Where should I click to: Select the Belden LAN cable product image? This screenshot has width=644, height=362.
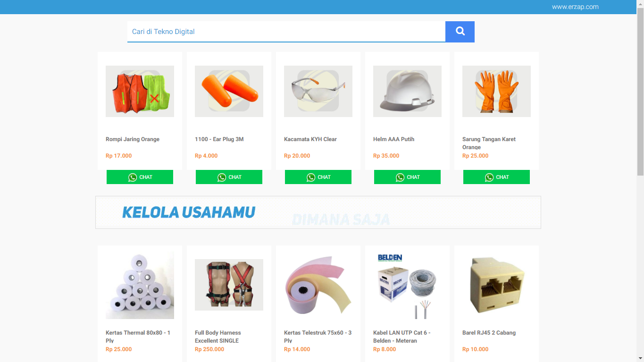pyautogui.click(x=407, y=285)
